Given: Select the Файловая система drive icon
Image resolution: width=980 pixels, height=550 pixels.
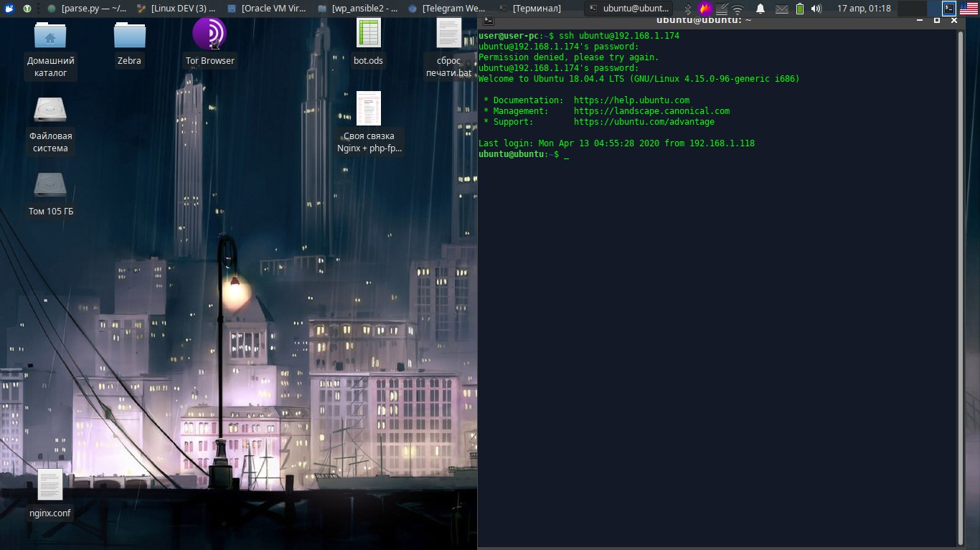Looking at the screenshot, I should (50, 125).
